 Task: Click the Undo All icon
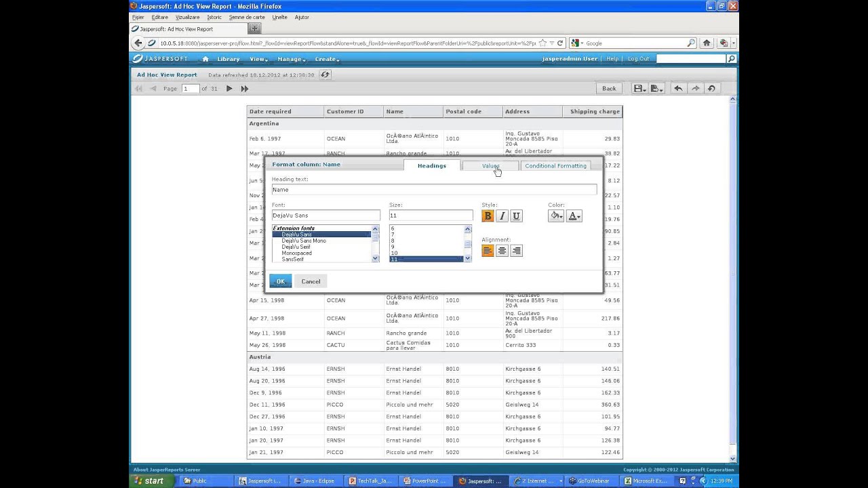(x=711, y=88)
